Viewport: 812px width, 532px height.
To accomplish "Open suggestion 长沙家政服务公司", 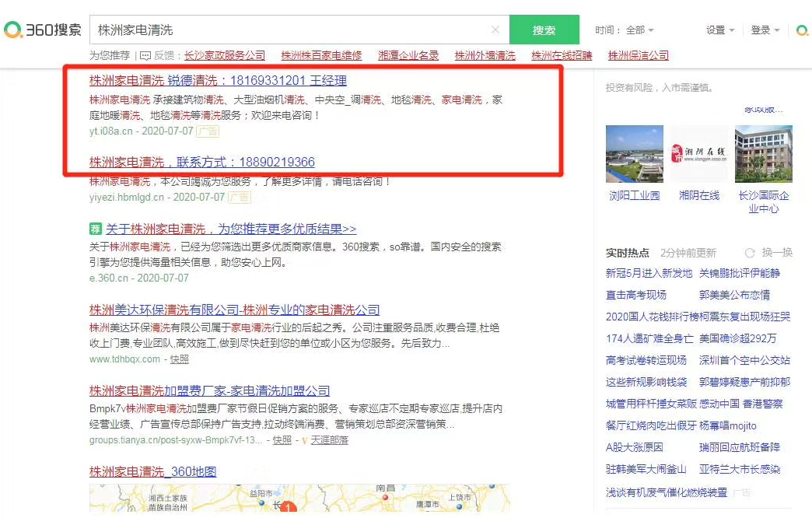I will coord(225,55).
